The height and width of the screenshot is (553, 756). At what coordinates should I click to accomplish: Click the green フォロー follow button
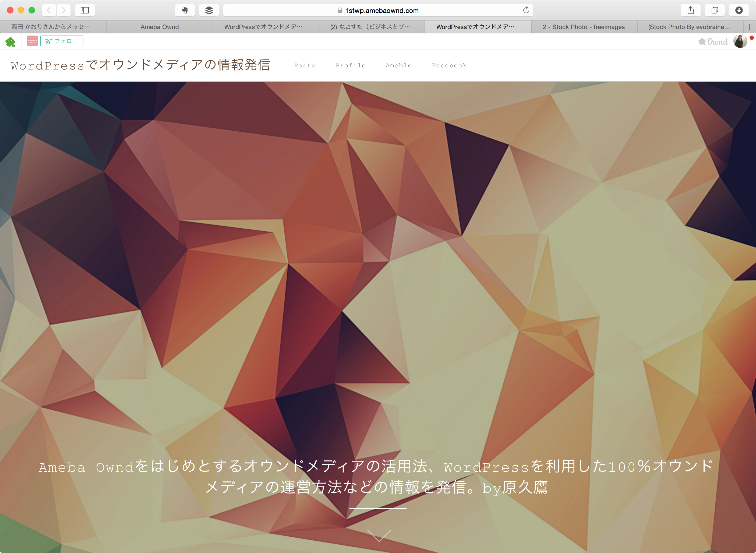point(62,41)
